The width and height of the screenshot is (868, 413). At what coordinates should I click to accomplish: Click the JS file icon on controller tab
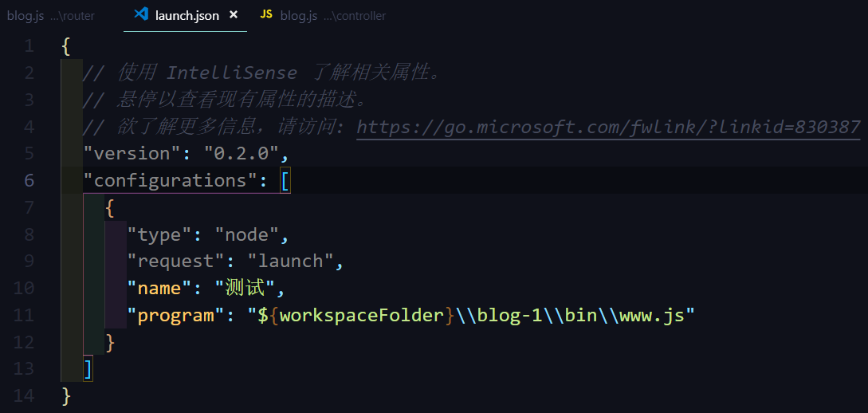pos(266,15)
